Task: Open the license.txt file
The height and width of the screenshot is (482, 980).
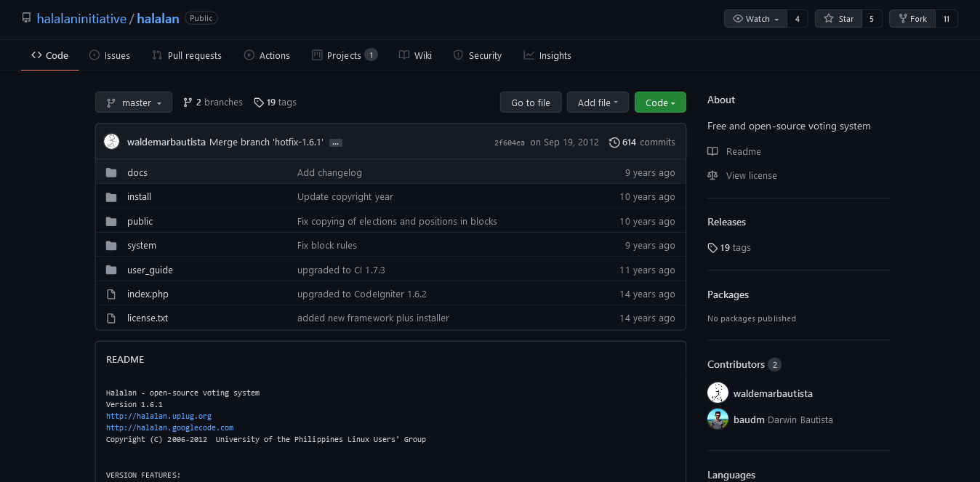Action: 148,318
